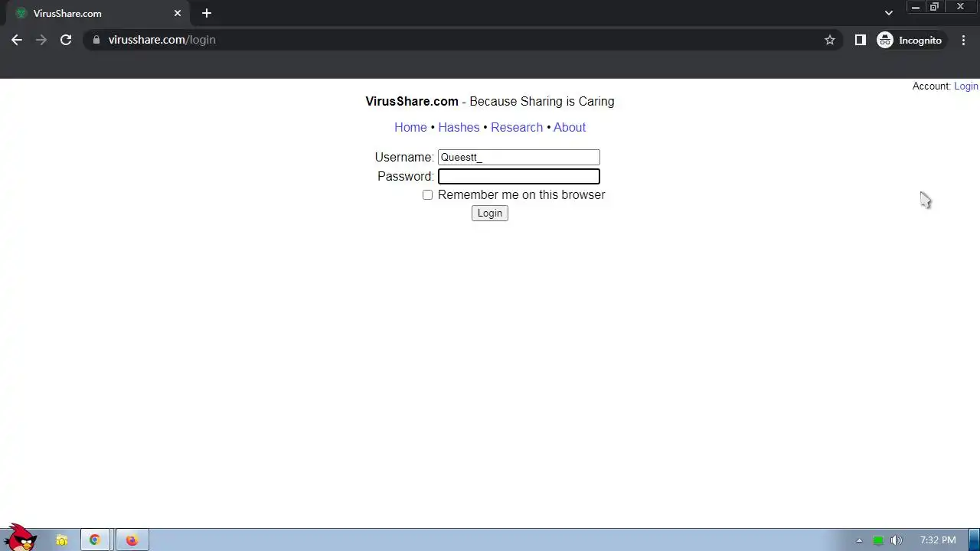Click the Show desktop strip in the taskbar corner
This screenshot has width=980, height=551.
[974, 540]
